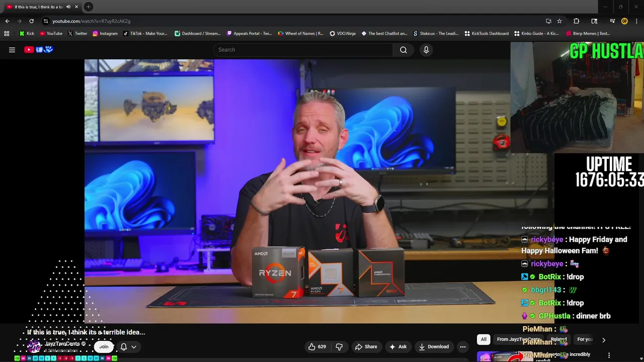The height and width of the screenshot is (362, 644).
Task: Open the VDO.Ninja bookmark
Action: (x=343, y=34)
